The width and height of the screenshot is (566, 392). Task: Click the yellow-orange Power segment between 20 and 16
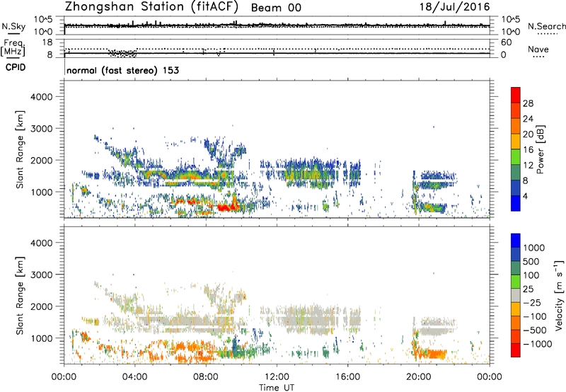pos(516,142)
